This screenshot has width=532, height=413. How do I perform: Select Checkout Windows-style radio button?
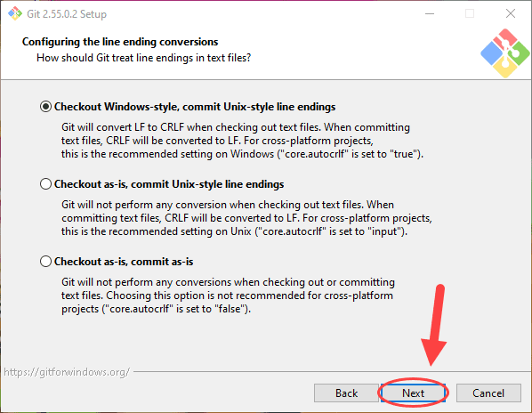tap(45, 107)
